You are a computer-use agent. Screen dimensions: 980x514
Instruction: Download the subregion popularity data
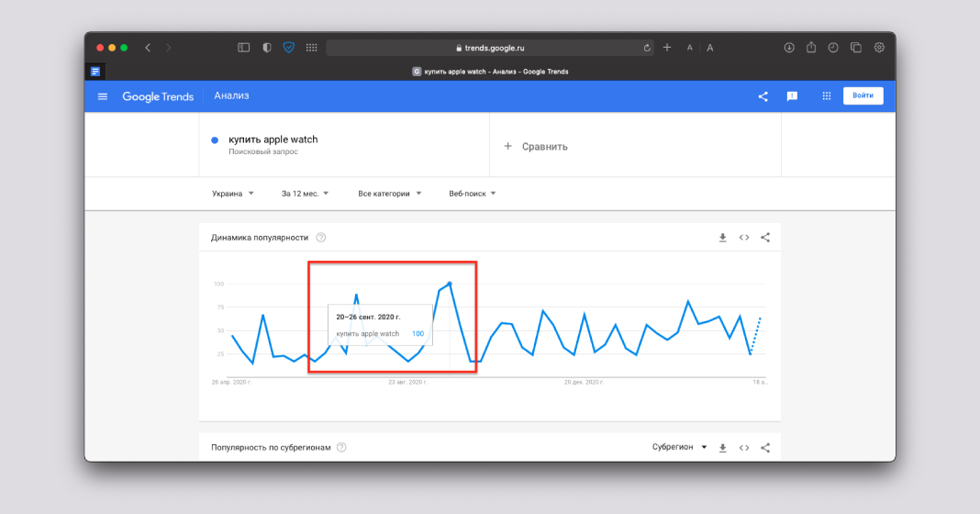pyautogui.click(x=722, y=448)
